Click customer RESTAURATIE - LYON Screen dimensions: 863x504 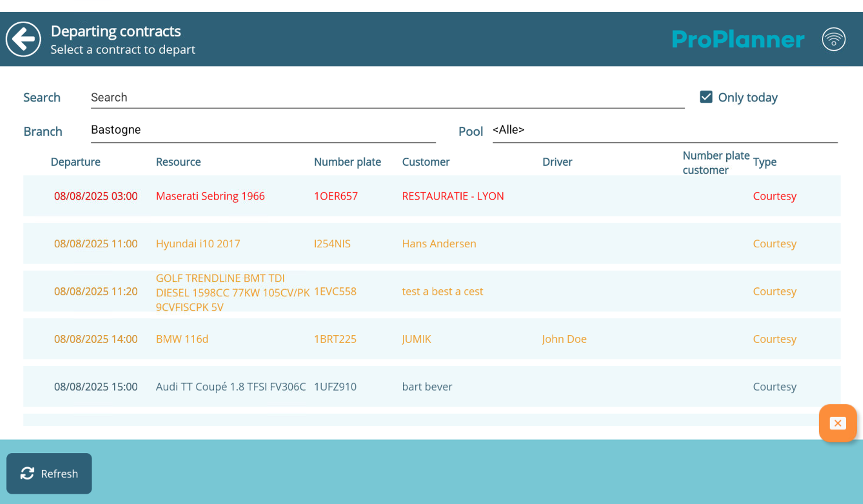point(453,196)
